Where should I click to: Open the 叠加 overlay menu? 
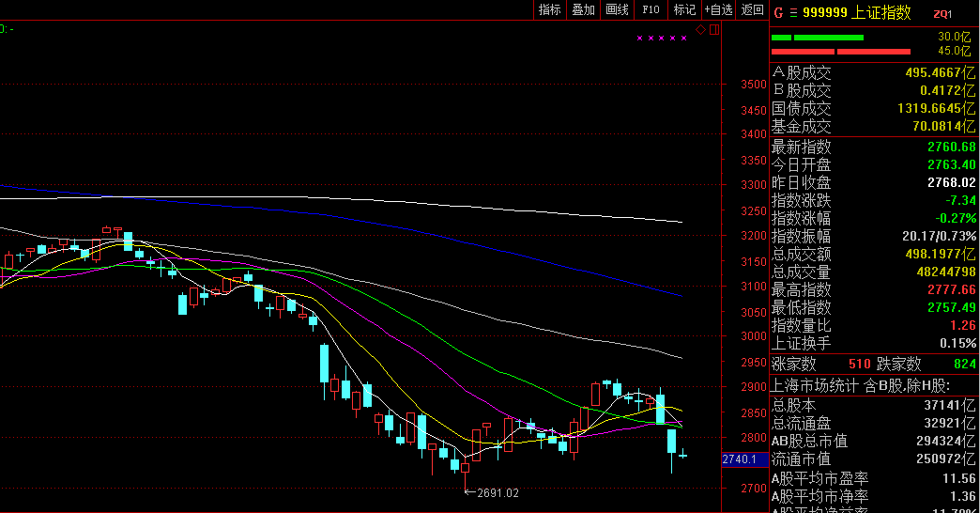583,10
